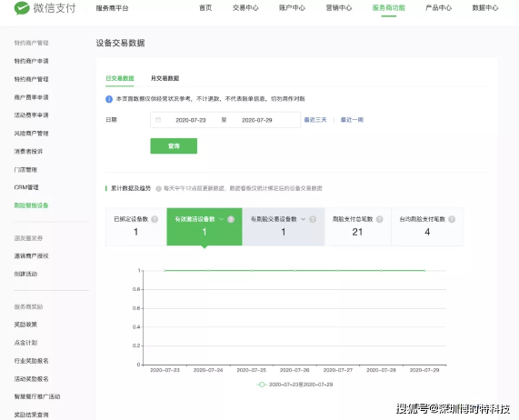Image resolution: width=519 pixels, height=420 pixels.
Task: Open 特约商户管理 link in sidebar
Action: [31, 79]
